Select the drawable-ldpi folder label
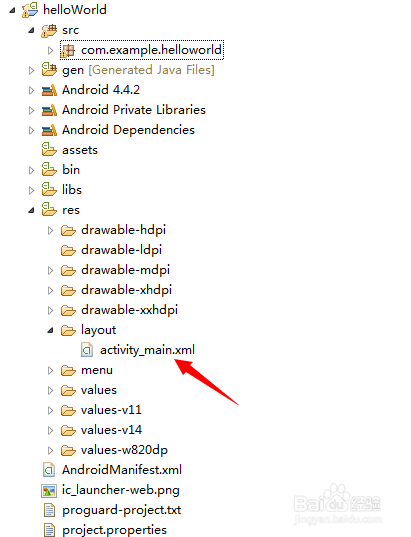The width and height of the screenshot is (411, 537). tap(122, 250)
